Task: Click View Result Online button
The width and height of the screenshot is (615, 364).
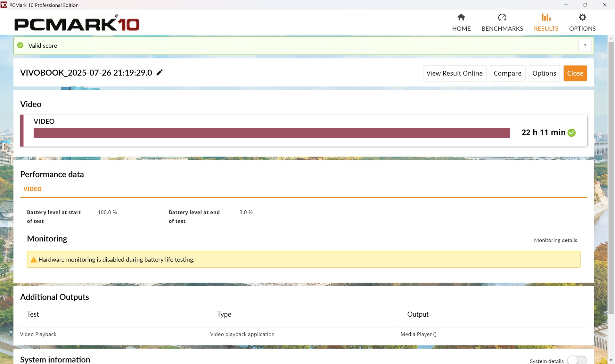Action: pos(454,73)
